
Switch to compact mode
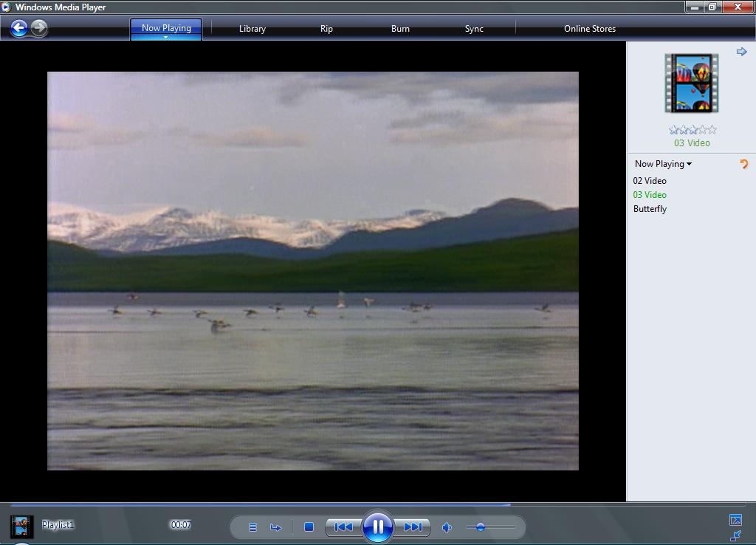[x=736, y=535]
